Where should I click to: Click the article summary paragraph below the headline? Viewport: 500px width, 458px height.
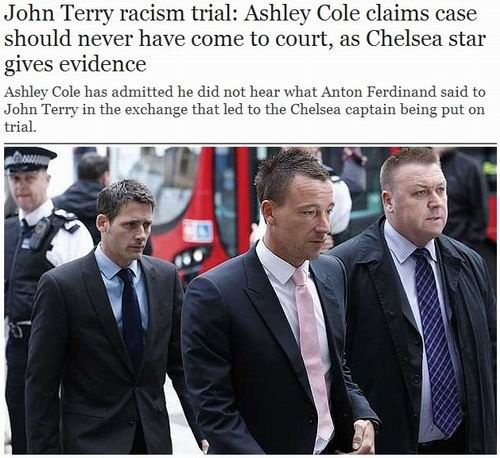click(244, 109)
